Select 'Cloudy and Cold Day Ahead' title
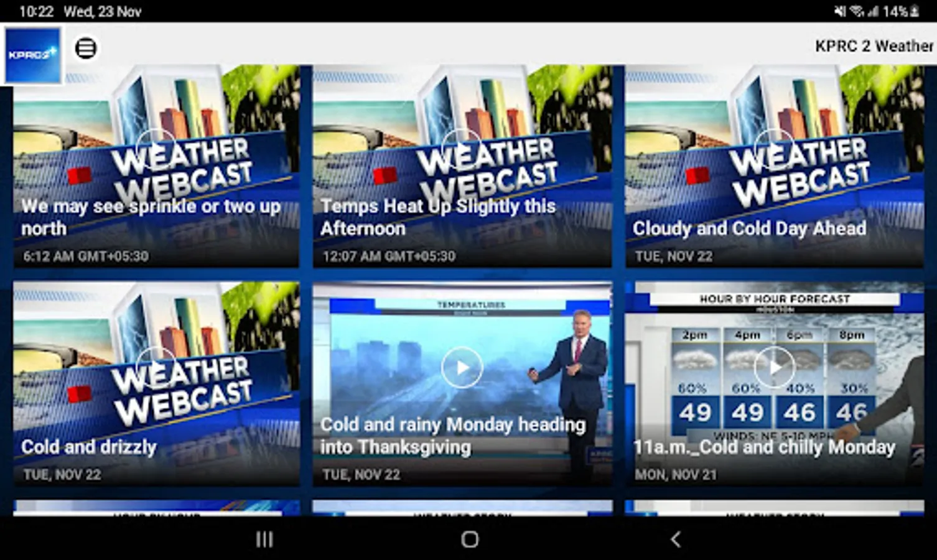Image resolution: width=937 pixels, height=560 pixels. (x=749, y=228)
